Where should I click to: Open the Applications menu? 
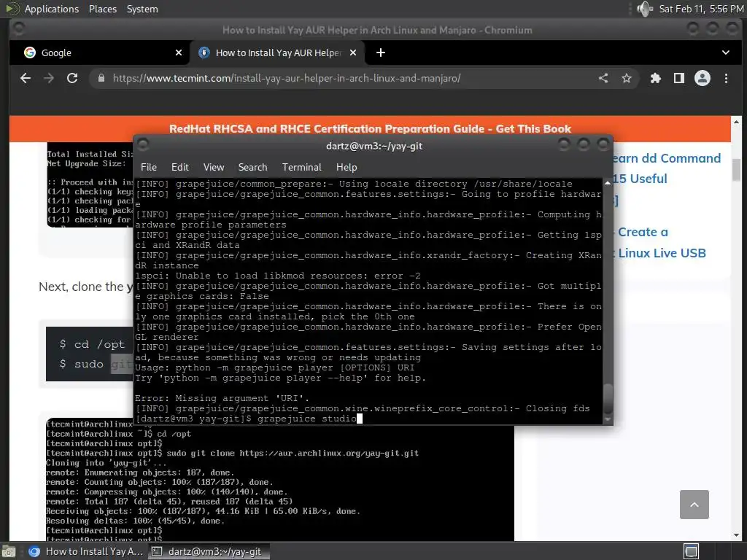pos(52,9)
